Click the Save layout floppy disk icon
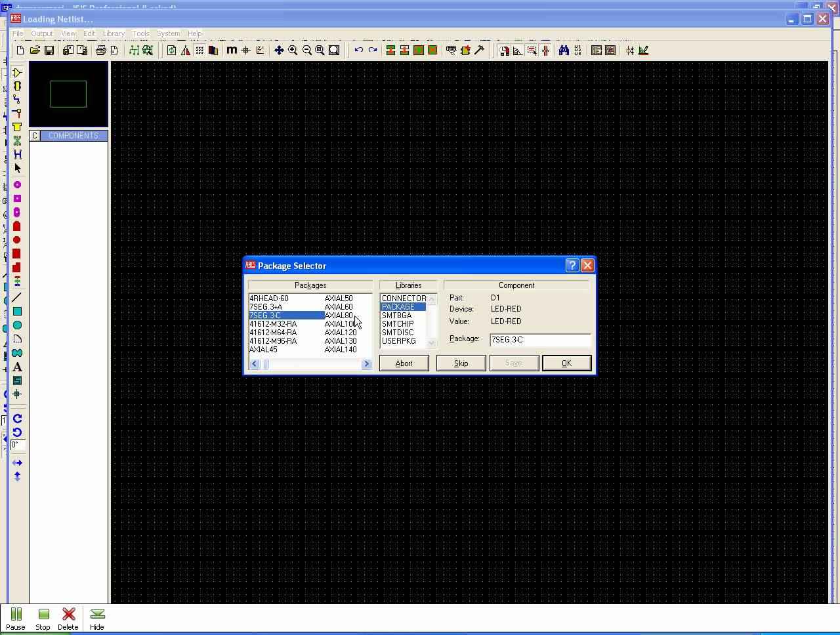 pos(49,51)
